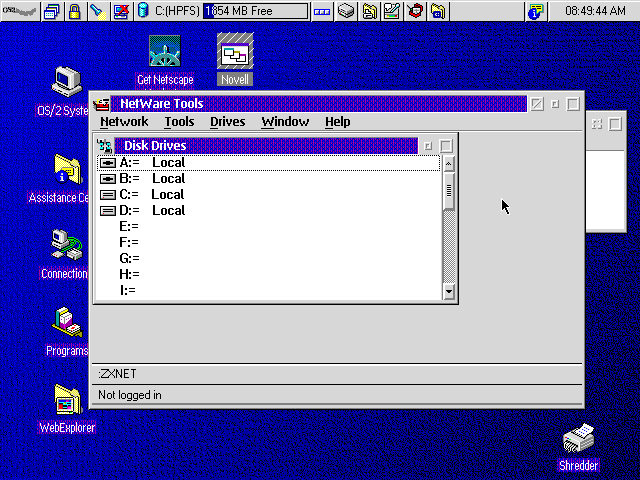Image resolution: width=640 pixels, height=480 pixels.
Task: Click the maximize button of the background window
Action: pyautogui.click(x=615, y=124)
